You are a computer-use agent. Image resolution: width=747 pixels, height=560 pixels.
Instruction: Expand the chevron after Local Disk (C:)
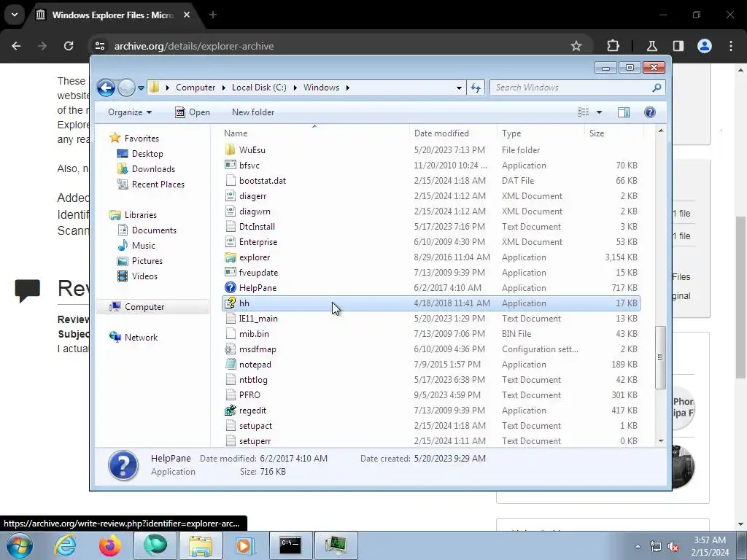tap(295, 87)
